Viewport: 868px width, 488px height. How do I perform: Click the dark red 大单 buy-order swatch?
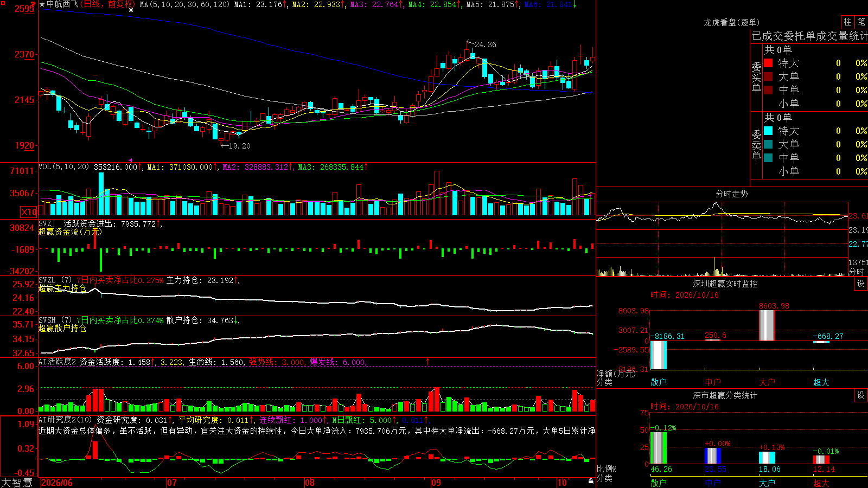coord(768,76)
